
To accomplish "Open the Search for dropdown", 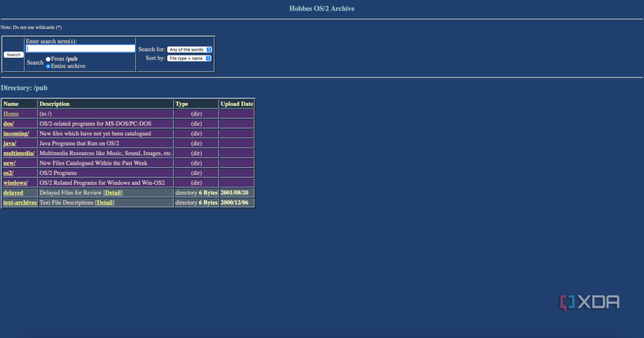I will (x=190, y=49).
